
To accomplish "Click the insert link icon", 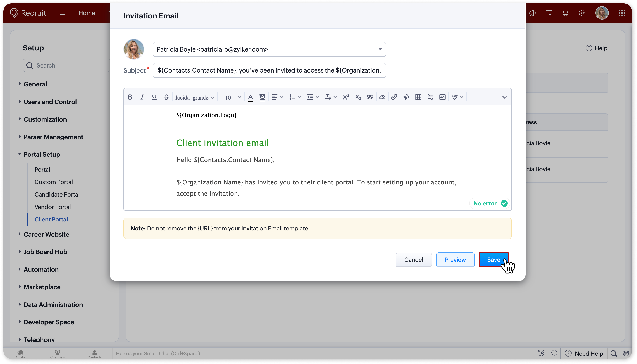I will 394,97.
